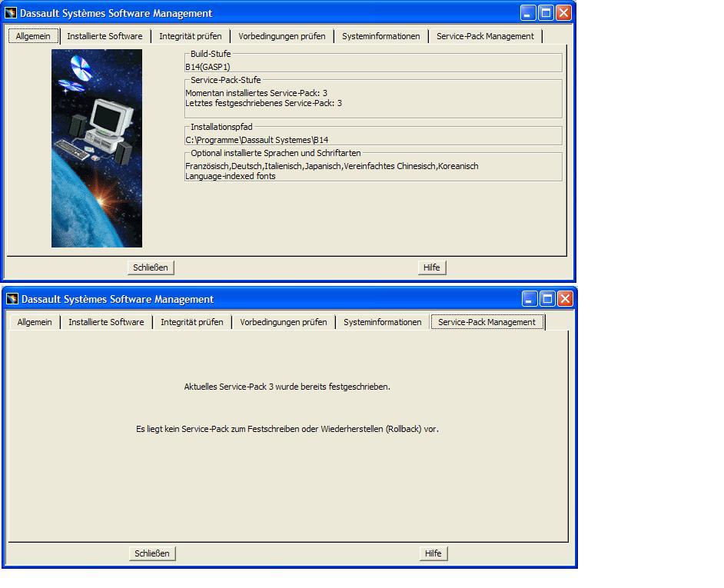Click the computer and earth illustration
The image size is (724, 588).
point(97,148)
